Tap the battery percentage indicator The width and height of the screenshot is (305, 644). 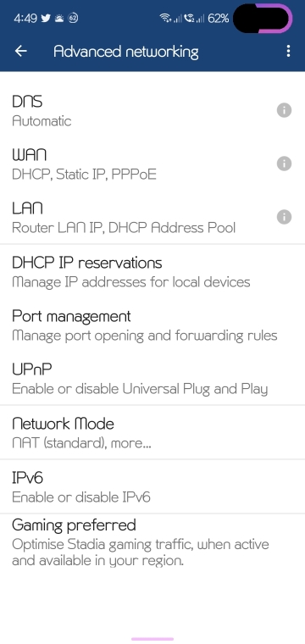coord(219,18)
